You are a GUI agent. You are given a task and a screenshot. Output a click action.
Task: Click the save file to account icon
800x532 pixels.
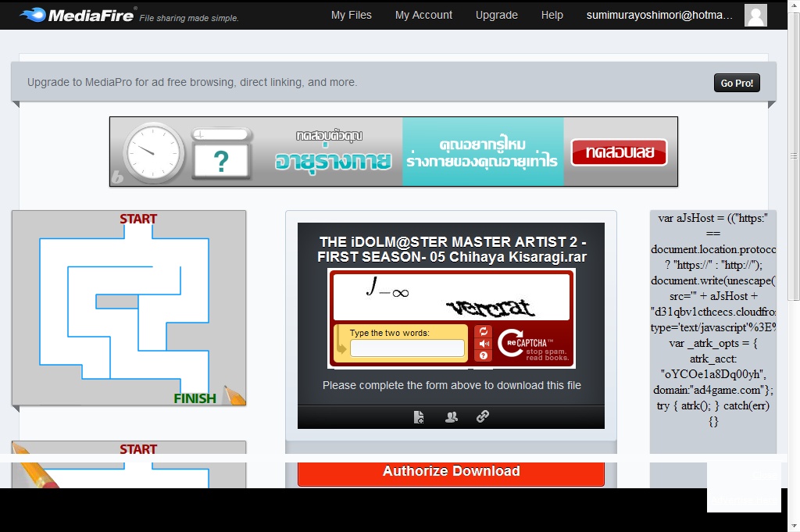point(419,416)
